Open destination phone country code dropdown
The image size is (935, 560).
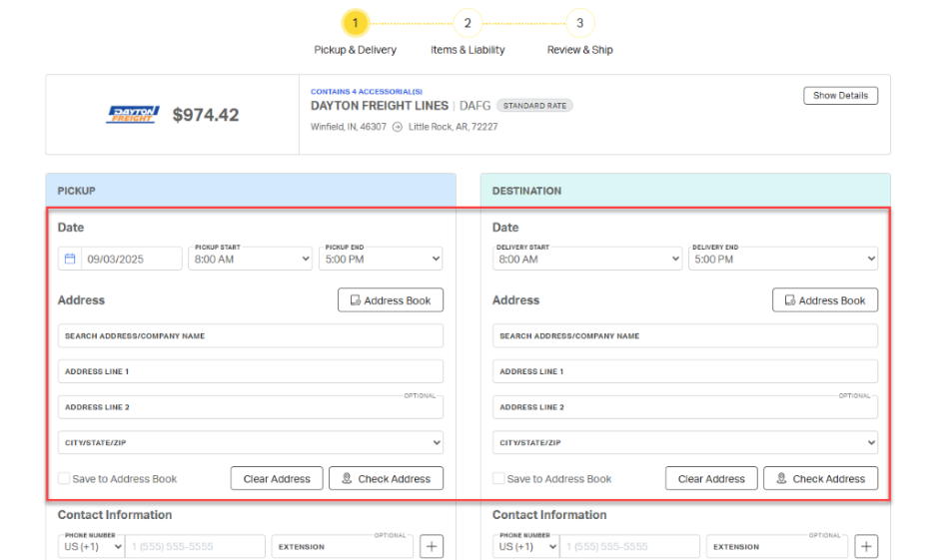click(525, 546)
